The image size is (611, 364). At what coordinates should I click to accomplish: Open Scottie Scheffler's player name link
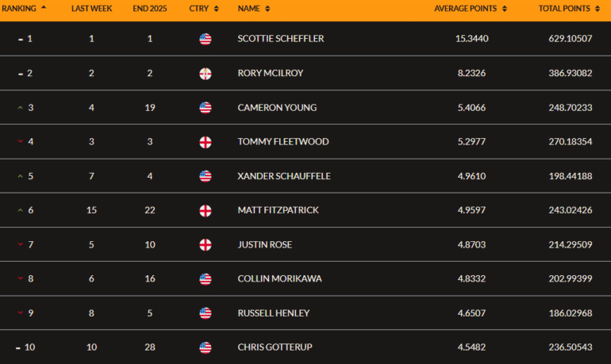pyautogui.click(x=280, y=39)
